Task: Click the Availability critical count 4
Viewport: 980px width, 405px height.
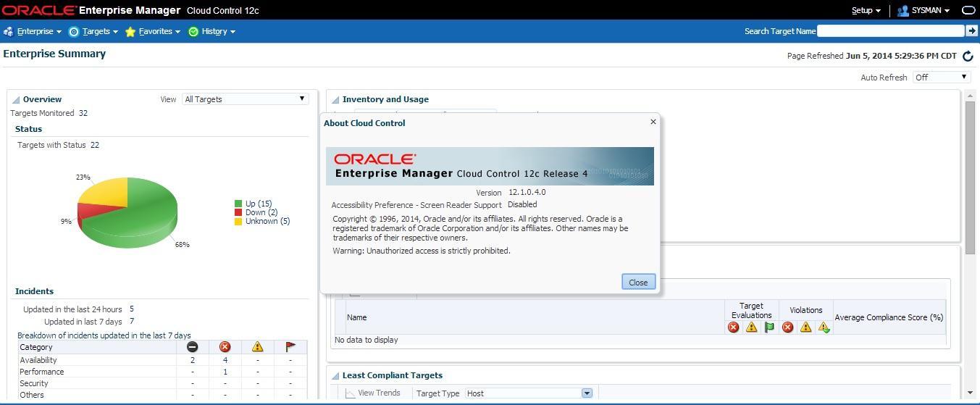Action: 225,360
